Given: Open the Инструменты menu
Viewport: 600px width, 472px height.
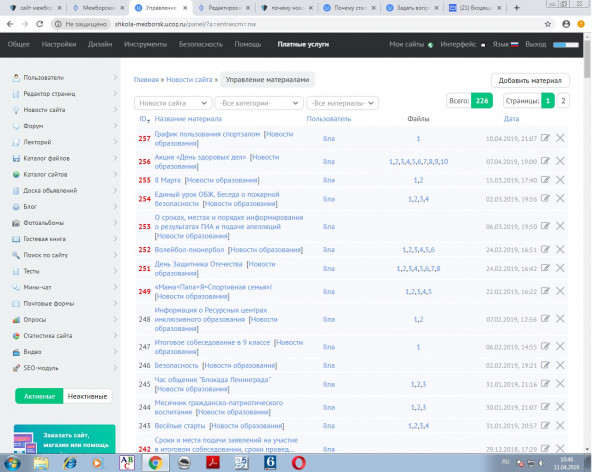Looking at the screenshot, I should (x=145, y=44).
